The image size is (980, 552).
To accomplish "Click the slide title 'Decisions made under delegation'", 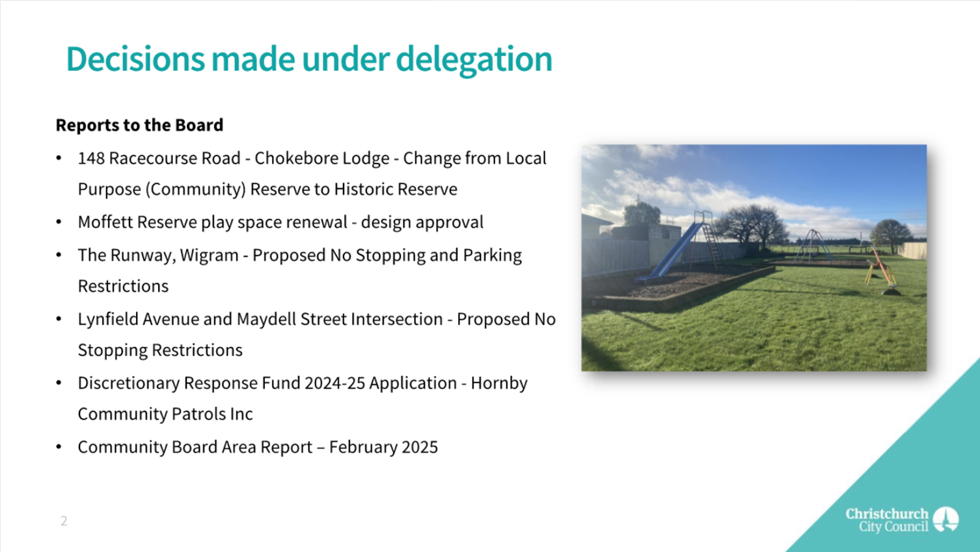I will tap(309, 59).
